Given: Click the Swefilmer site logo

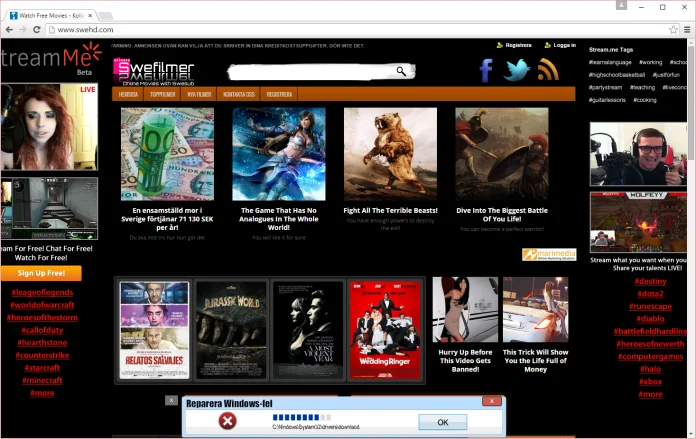Looking at the screenshot, I should (x=154, y=71).
